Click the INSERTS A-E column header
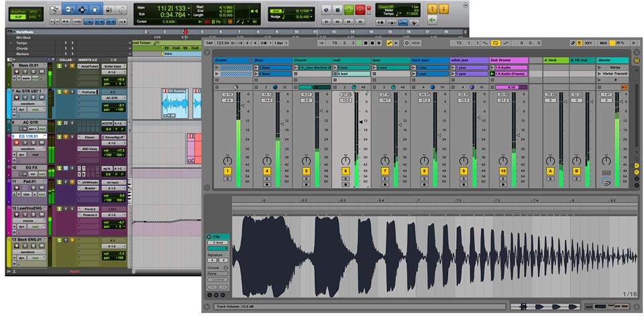This screenshot has width=644, height=317. [87, 60]
